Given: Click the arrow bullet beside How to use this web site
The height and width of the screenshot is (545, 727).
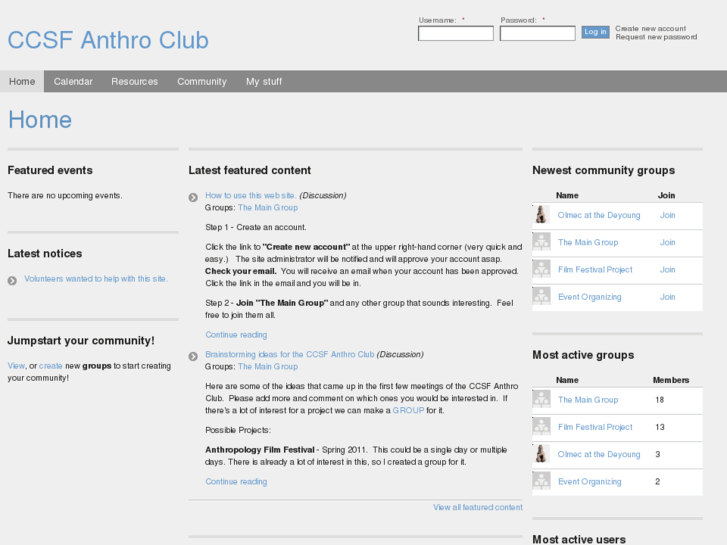Looking at the screenshot, I should coord(193,198).
